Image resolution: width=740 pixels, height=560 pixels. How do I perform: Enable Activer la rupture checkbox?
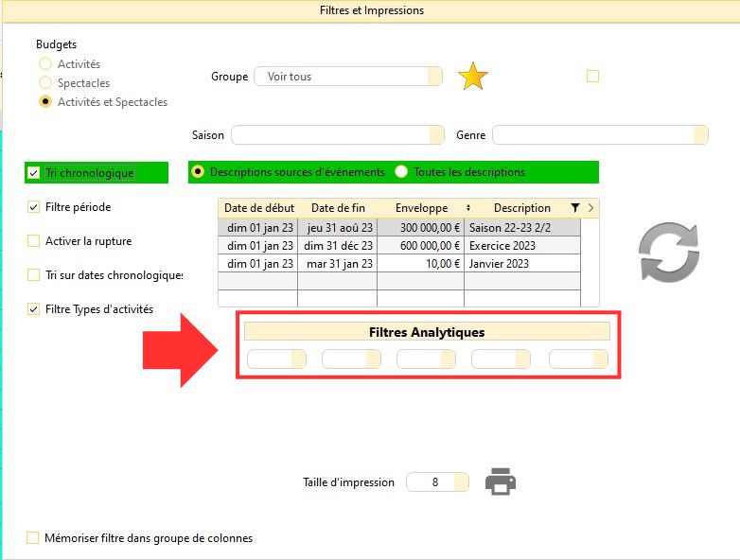click(34, 241)
